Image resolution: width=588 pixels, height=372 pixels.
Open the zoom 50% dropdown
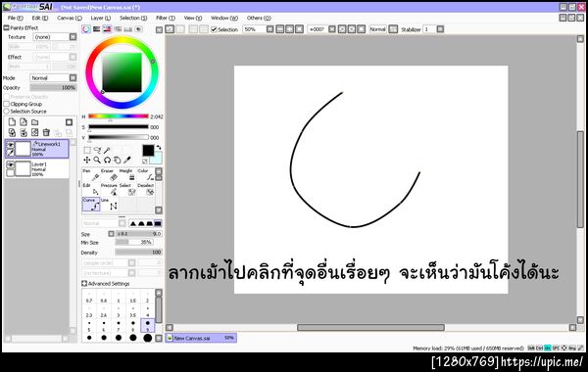click(270, 29)
